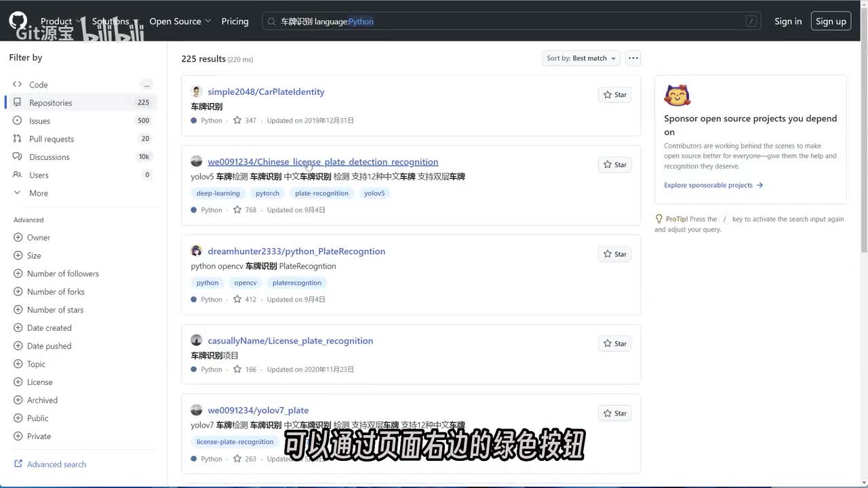Screen dimensions: 868x488
Task: Click simple2048 user avatar
Action: point(197,91)
